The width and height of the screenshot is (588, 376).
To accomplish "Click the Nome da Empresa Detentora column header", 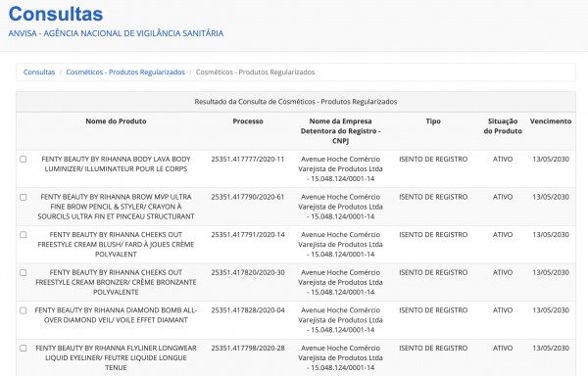I will point(340,131).
